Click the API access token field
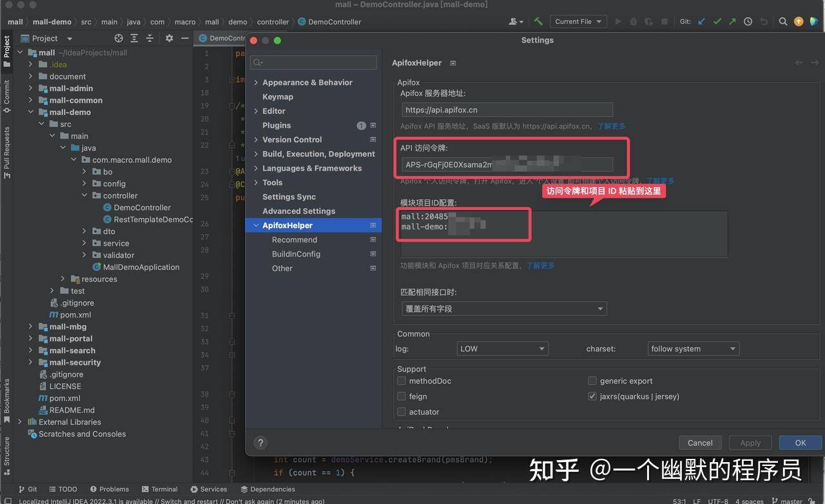This screenshot has height=504, width=825. click(x=507, y=165)
